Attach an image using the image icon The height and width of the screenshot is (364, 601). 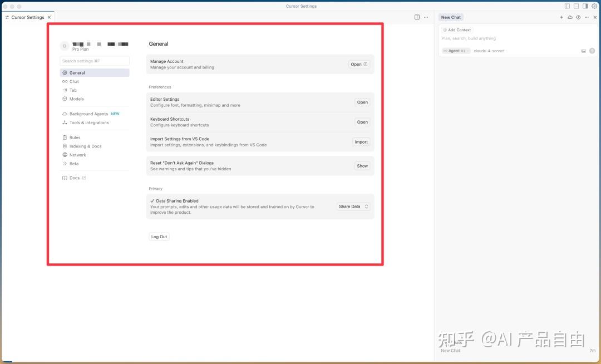click(x=583, y=51)
